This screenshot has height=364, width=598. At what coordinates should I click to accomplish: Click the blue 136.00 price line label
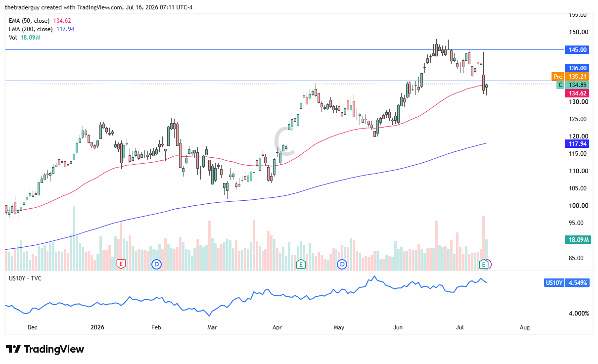[x=576, y=68]
